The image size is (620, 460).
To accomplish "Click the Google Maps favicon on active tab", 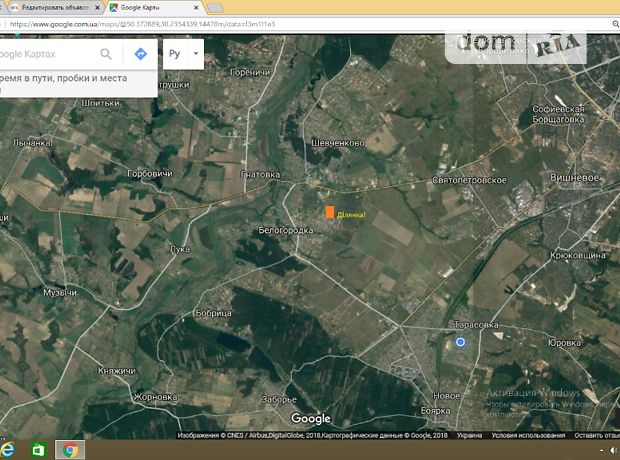I will [113, 8].
